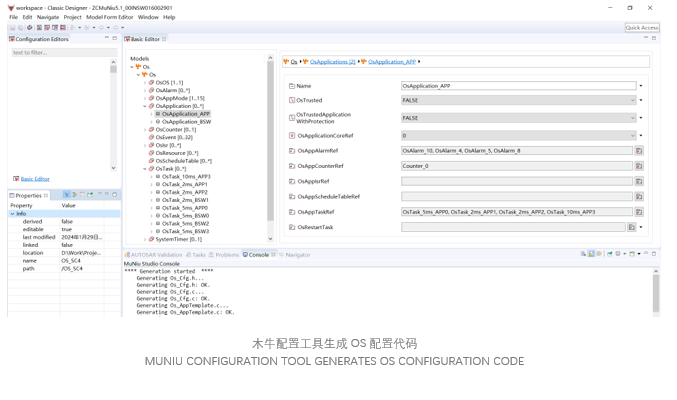Open the OsTrusted combo box
677x400 pixels.
(x=519, y=100)
